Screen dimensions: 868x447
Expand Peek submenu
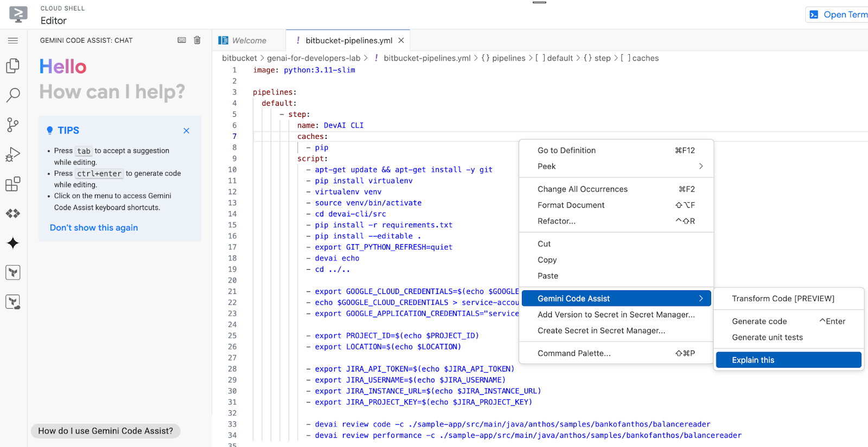616,167
